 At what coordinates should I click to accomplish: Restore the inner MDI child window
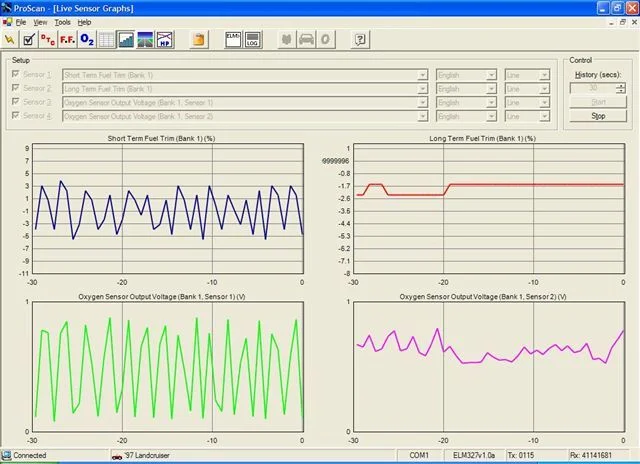tap(622, 22)
